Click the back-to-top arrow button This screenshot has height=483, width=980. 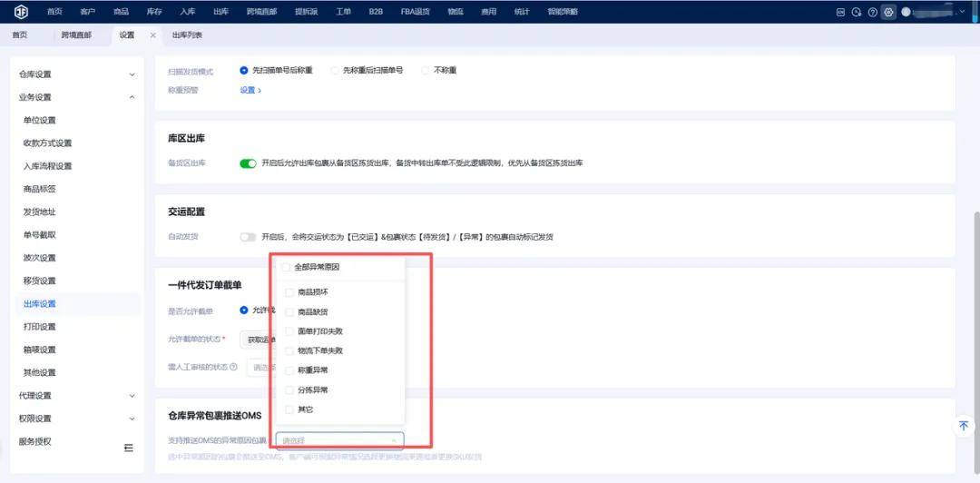click(x=963, y=426)
